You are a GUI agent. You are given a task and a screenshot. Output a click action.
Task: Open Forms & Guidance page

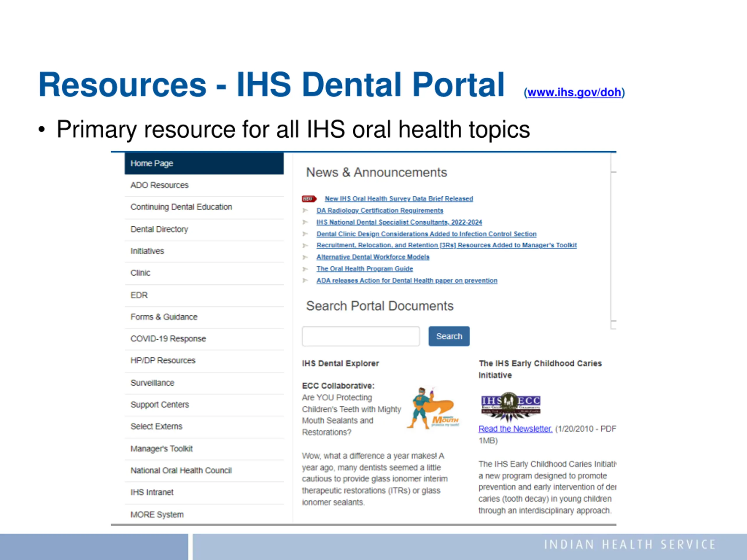204,317
